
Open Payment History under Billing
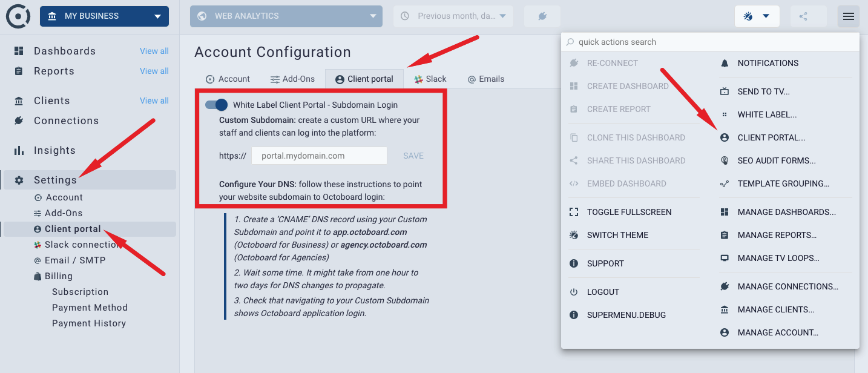[x=89, y=323]
